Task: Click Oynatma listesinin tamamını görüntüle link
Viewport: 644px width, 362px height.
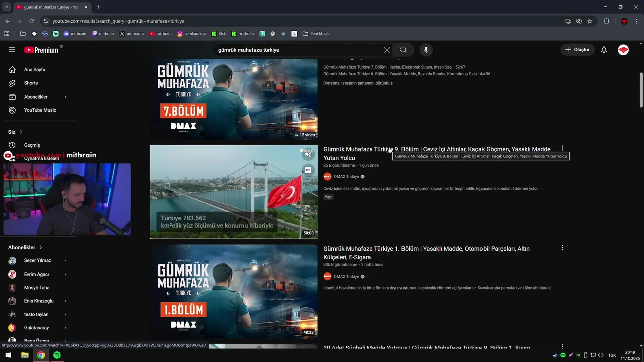Action: [358, 83]
